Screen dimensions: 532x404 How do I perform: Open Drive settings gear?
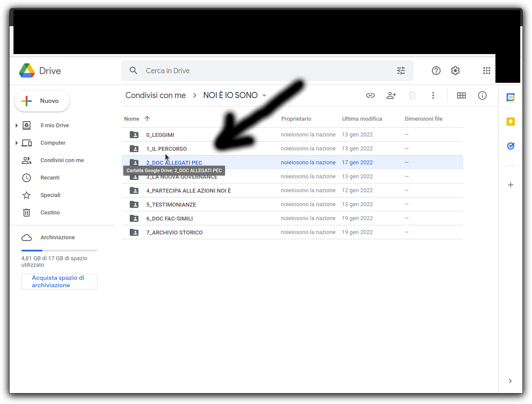[x=455, y=71]
